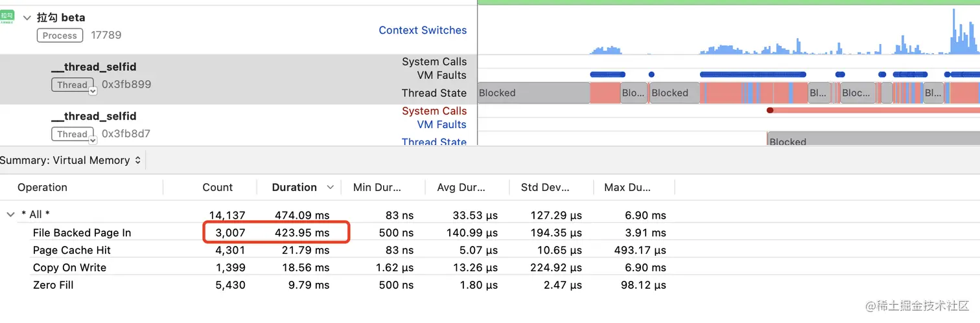Open the Thread dropdown for 0x3fb899
980x323 pixels.
pyautogui.click(x=93, y=91)
